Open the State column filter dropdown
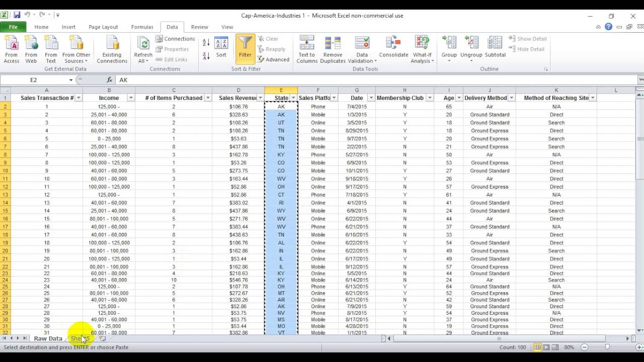The image size is (644, 362). click(x=293, y=98)
